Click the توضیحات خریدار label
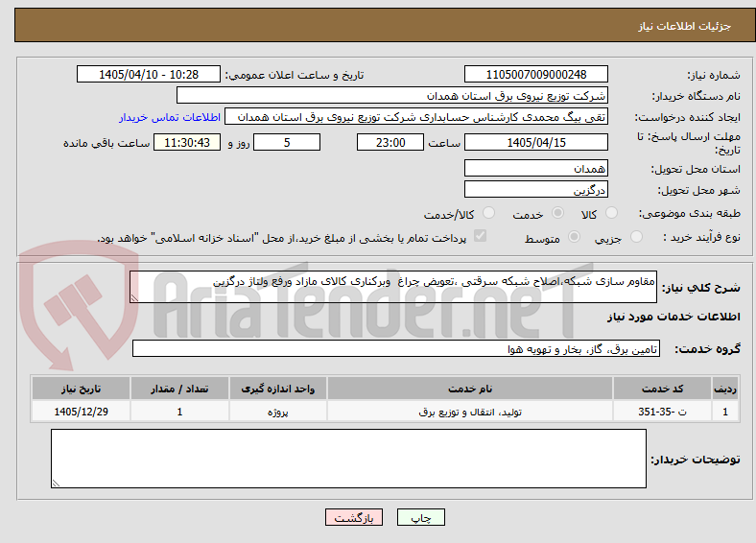Viewport: 756px width, 543px height. pyautogui.click(x=696, y=460)
